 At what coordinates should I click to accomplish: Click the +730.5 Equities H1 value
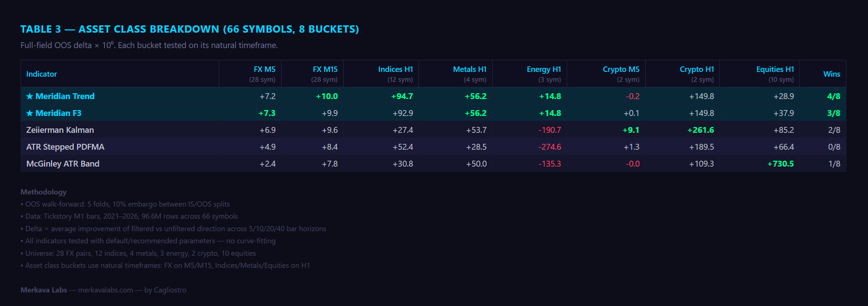pyautogui.click(x=781, y=164)
